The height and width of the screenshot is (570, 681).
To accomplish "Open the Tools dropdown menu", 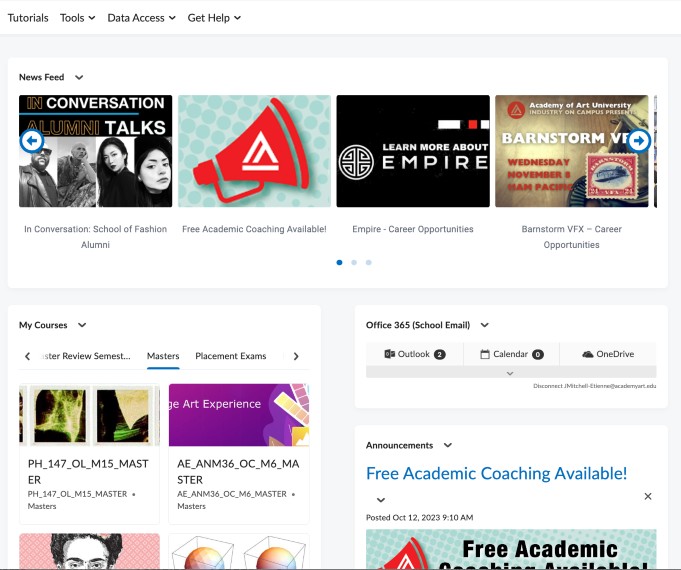I will [x=77, y=18].
